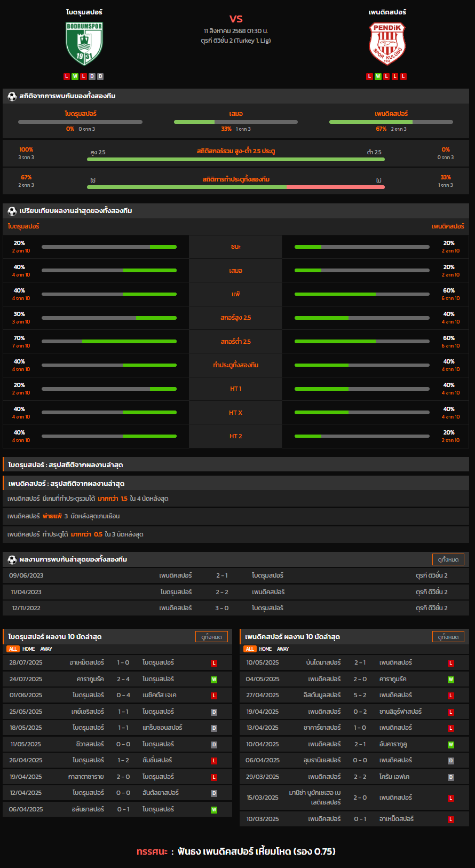Click the L badge on Pendikspor's 15/03/2025 match
Screen dimensions: 475x868
(451, 798)
